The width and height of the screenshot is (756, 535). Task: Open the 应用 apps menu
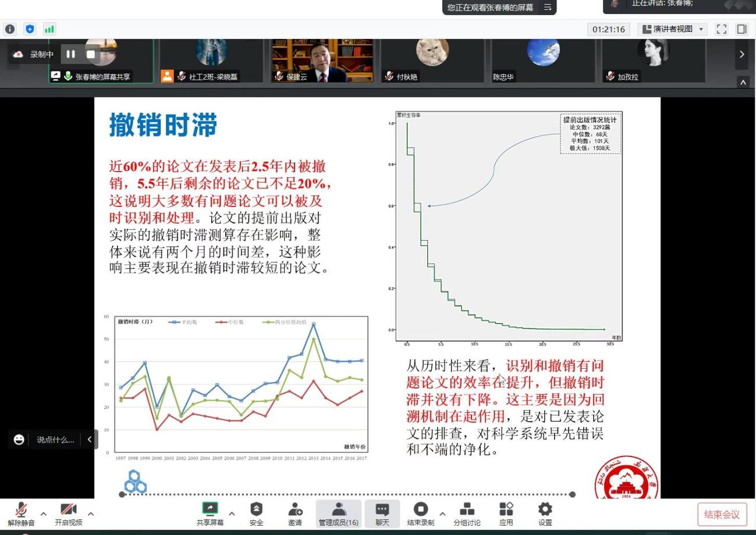click(x=506, y=514)
